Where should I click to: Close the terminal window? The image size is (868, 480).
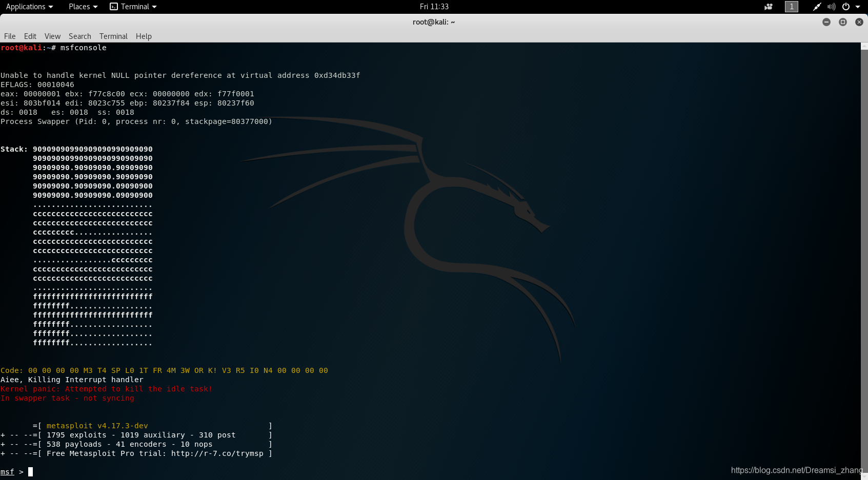point(859,22)
